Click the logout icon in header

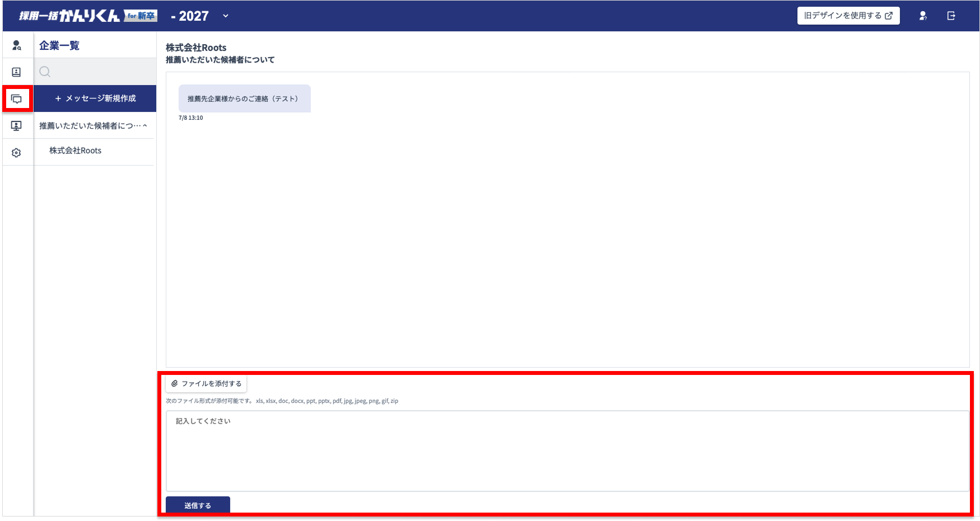click(951, 16)
